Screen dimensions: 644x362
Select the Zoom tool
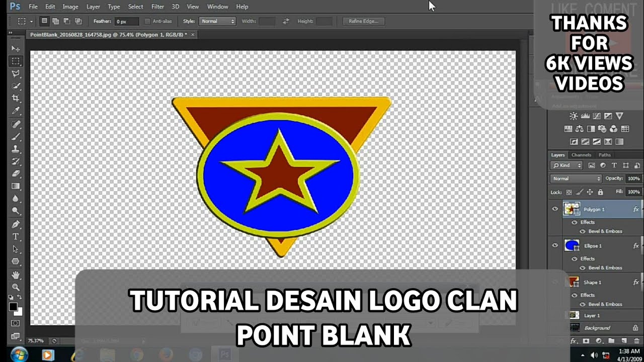(16, 287)
